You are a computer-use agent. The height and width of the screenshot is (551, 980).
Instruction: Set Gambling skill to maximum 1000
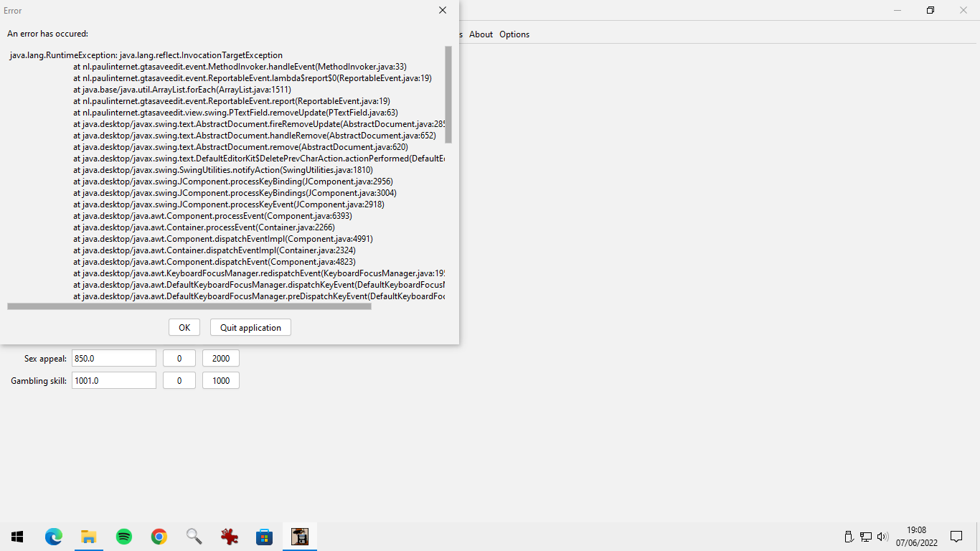pos(220,380)
